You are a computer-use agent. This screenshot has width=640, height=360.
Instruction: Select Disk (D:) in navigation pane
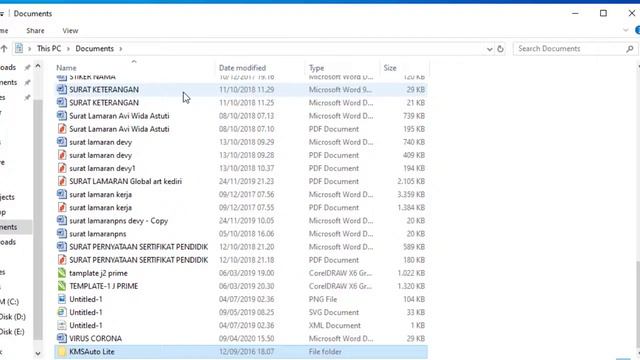tap(13, 317)
